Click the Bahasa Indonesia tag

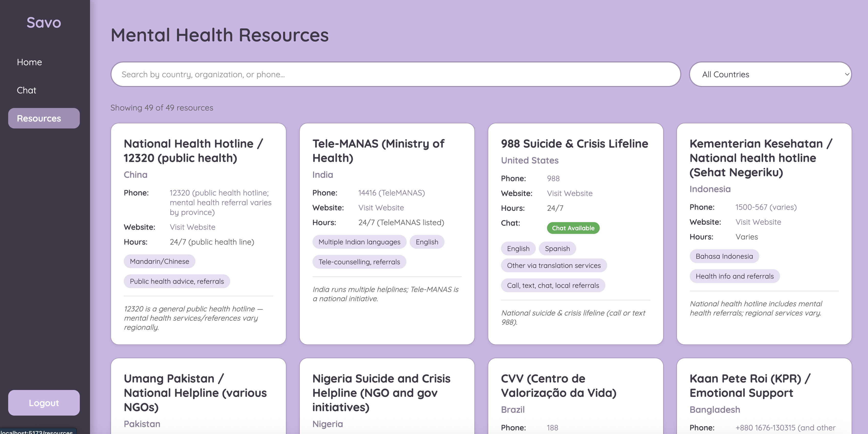point(724,256)
